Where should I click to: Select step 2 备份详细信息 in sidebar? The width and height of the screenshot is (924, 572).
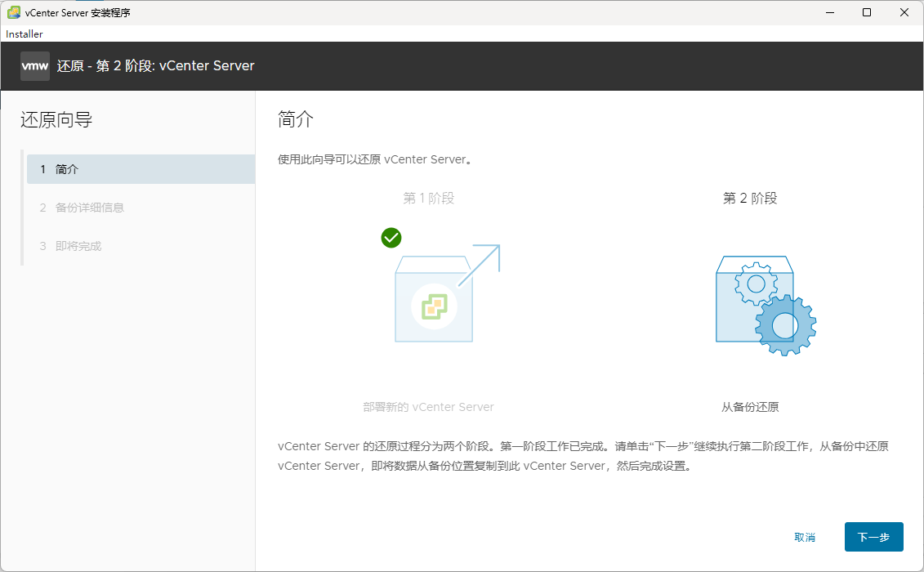coord(90,208)
